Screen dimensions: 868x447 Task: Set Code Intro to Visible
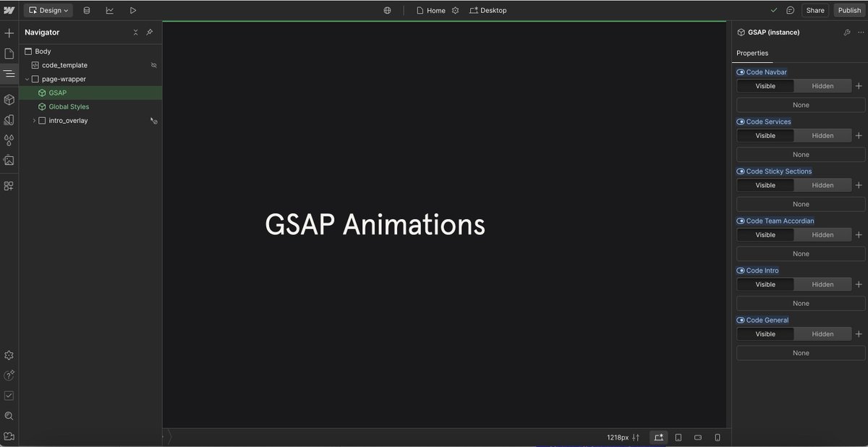click(x=765, y=284)
